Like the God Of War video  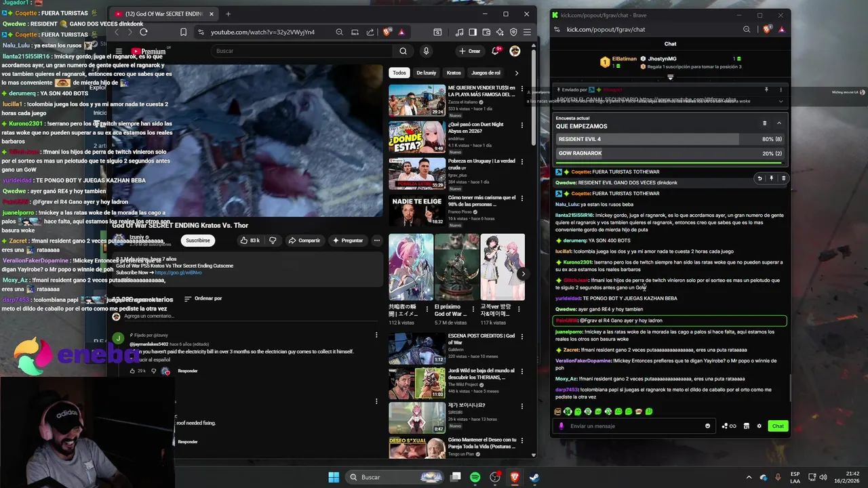250,240
